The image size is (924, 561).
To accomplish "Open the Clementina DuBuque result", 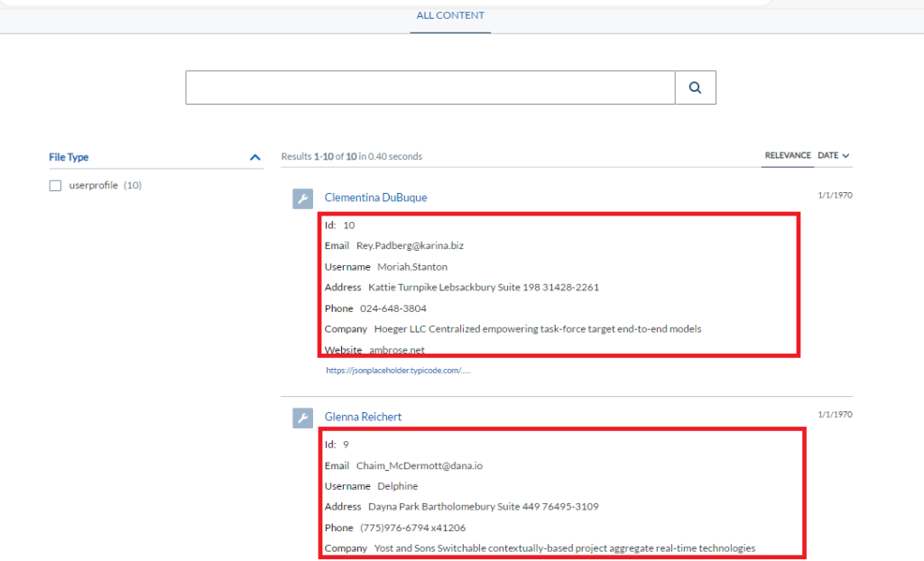I will tap(376, 197).
